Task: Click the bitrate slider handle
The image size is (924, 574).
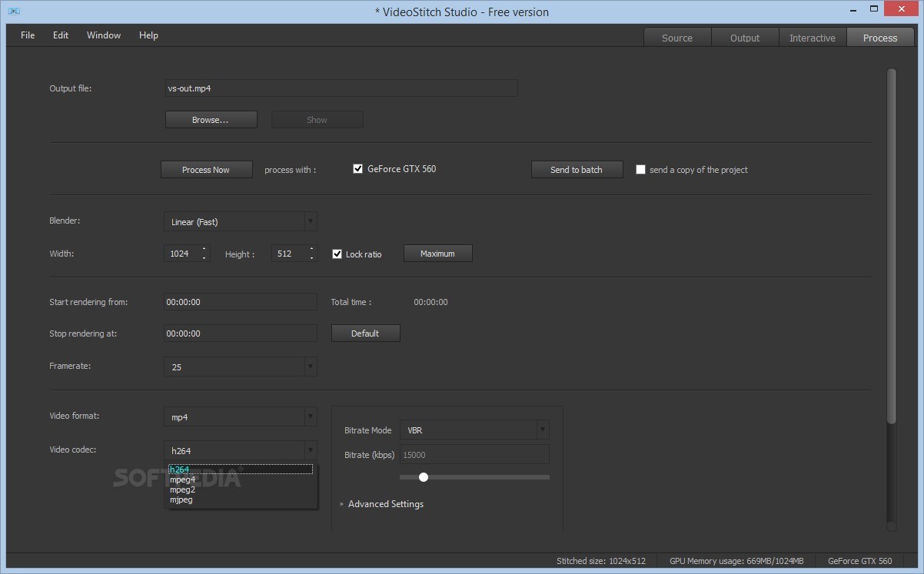Action: coord(424,477)
